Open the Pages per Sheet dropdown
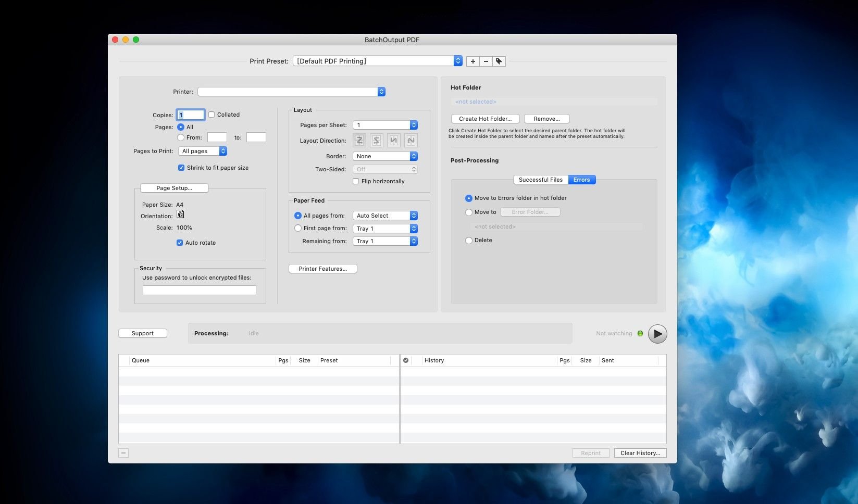The image size is (858, 504). [385, 125]
